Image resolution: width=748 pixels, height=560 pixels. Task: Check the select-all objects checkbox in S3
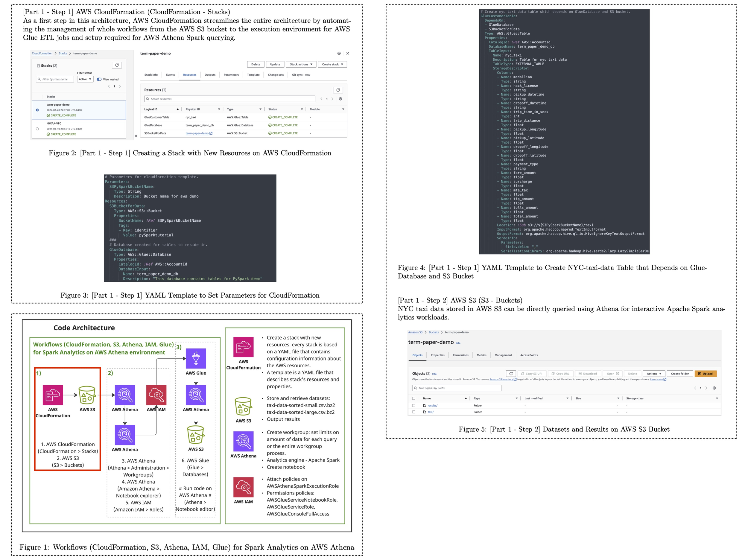(x=413, y=398)
